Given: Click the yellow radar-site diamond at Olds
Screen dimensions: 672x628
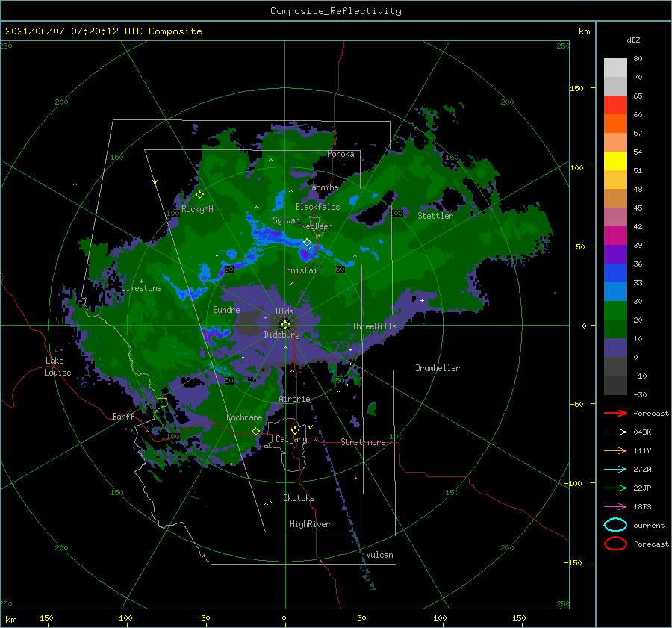Looking at the screenshot, I should point(285,325).
